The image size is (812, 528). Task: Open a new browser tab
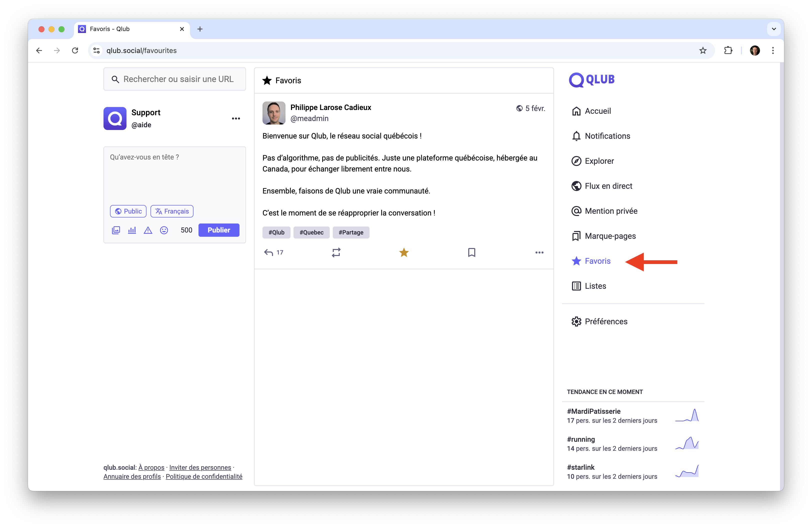point(200,29)
